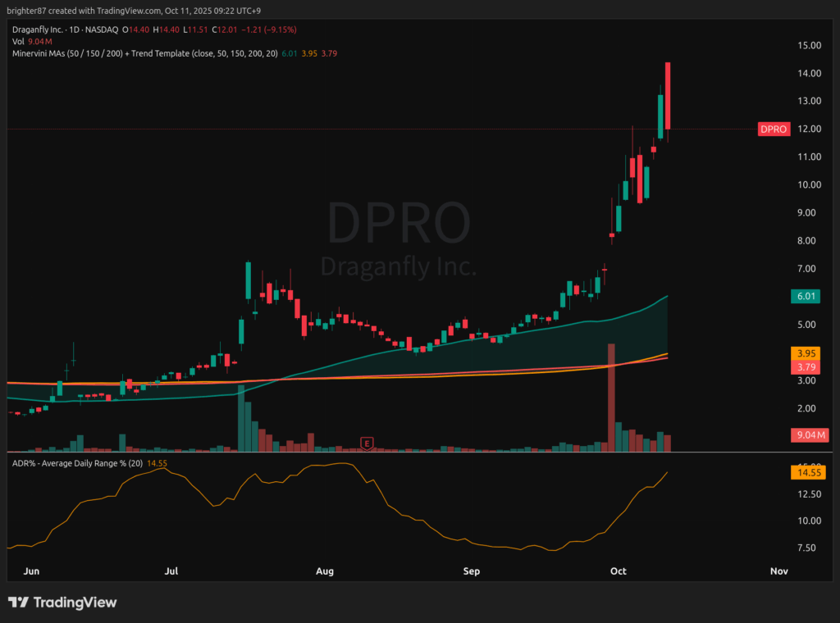Screen dimensions: 840x623
Task: Click the Oct label on time axis
Action: coord(618,571)
